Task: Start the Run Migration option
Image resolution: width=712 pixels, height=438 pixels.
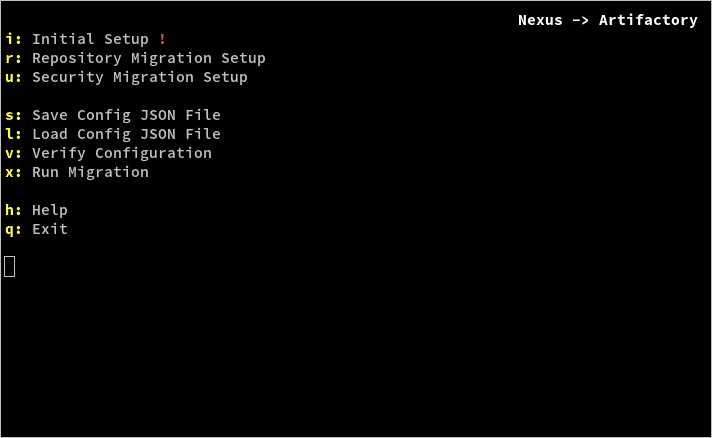Action: click(x=90, y=172)
